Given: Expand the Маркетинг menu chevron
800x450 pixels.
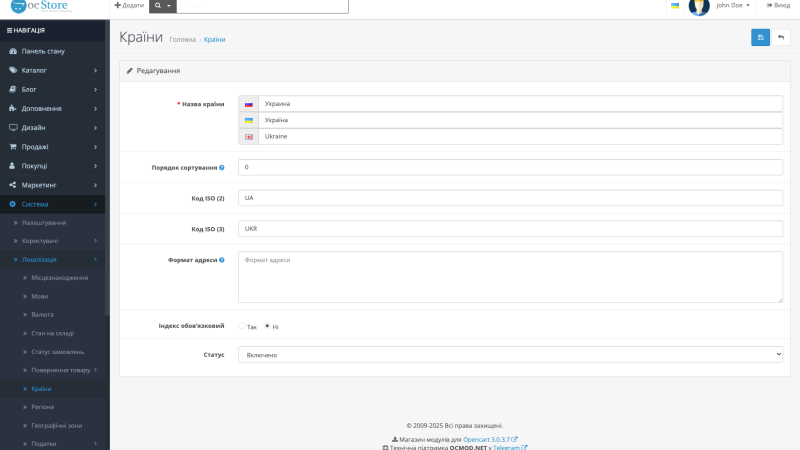Looking at the screenshot, I should (95, 185).
